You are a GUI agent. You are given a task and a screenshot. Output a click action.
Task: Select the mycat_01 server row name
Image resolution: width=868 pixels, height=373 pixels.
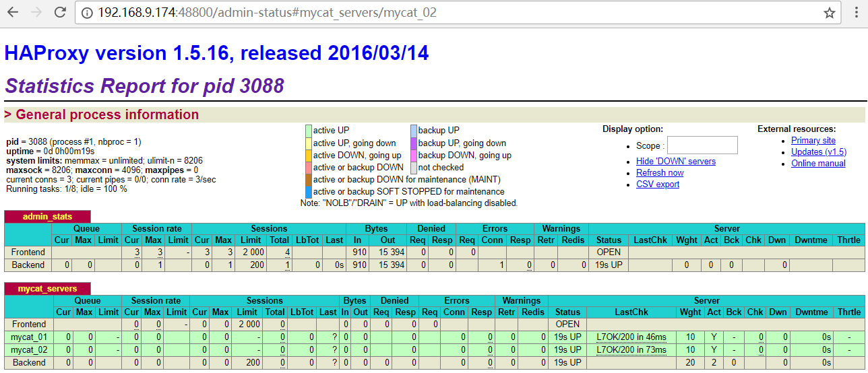tap(29, 337)
